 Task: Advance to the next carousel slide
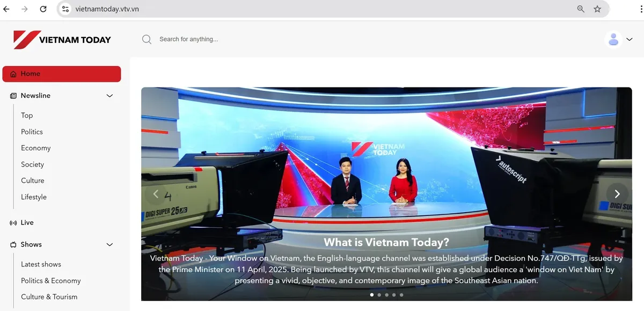coord(617,194)
